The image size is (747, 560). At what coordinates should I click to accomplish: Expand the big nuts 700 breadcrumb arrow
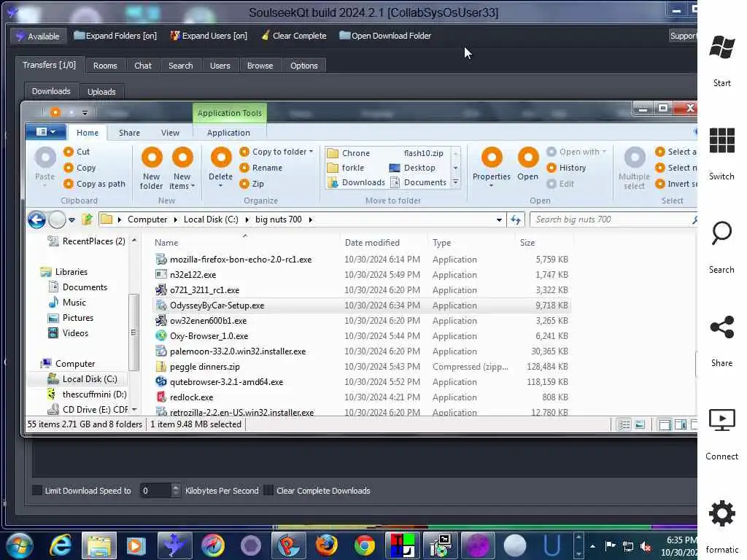(311, 219)
